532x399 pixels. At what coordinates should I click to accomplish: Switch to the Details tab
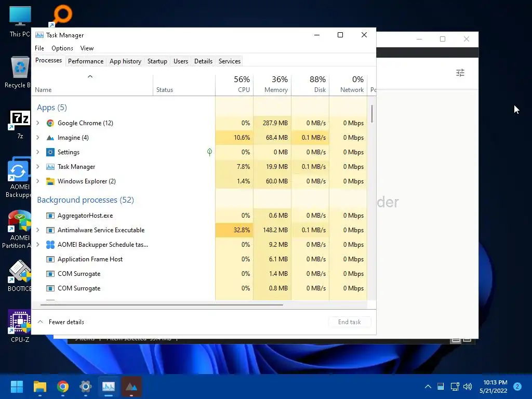(203, 61)
